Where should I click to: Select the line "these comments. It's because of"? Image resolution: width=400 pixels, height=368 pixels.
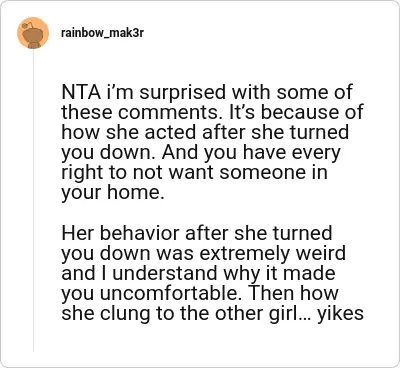pyautogui.click(x=212, y=112)
